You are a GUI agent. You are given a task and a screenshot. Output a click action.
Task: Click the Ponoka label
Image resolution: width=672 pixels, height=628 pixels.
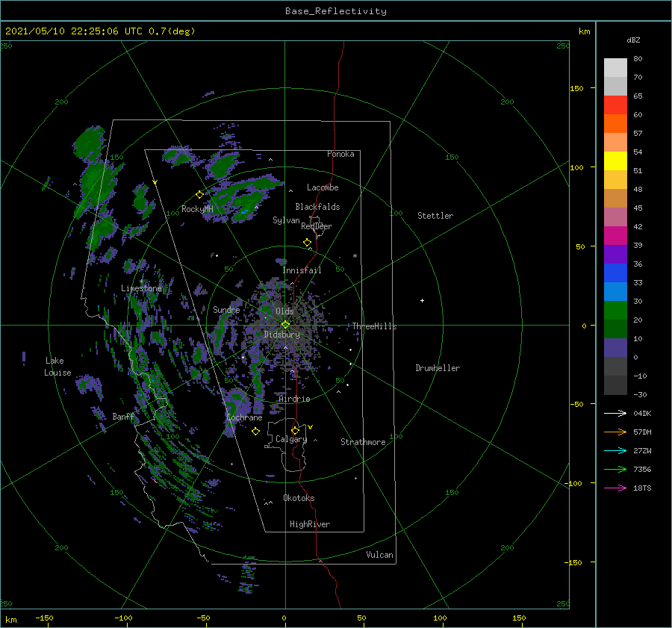[340, 154]
